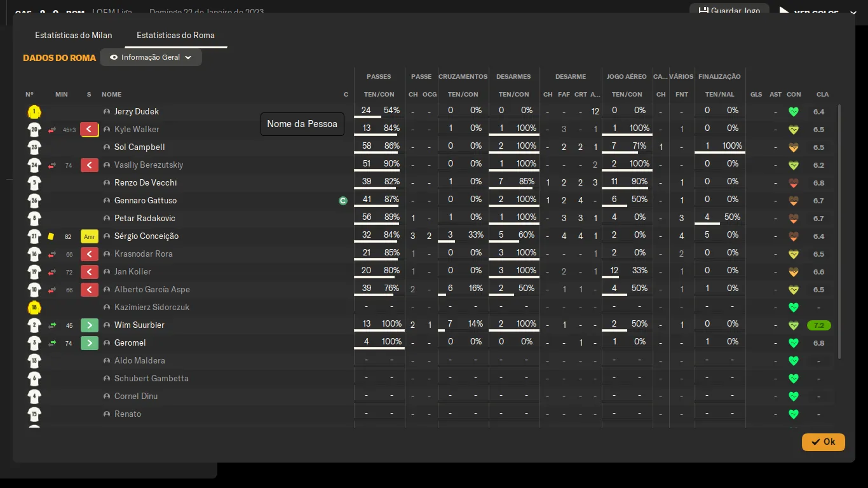Click Jerzy Dudek's yellow goalkeeper shirt icon

[34, 112]
